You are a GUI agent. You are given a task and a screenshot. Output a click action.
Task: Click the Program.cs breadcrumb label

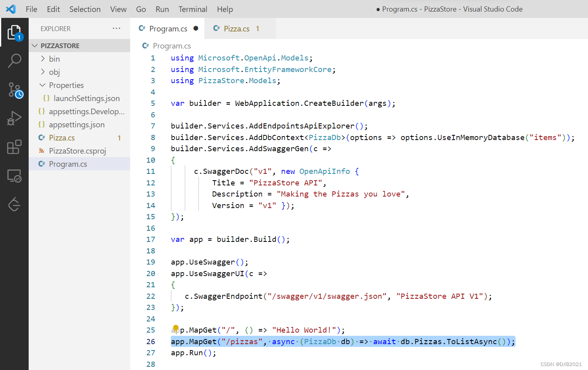[172, 46]
